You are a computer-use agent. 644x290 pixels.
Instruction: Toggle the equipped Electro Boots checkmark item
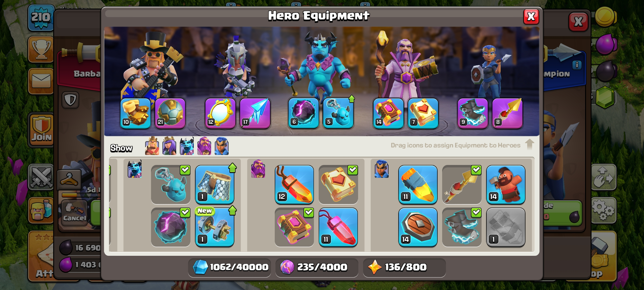[462, 227]
